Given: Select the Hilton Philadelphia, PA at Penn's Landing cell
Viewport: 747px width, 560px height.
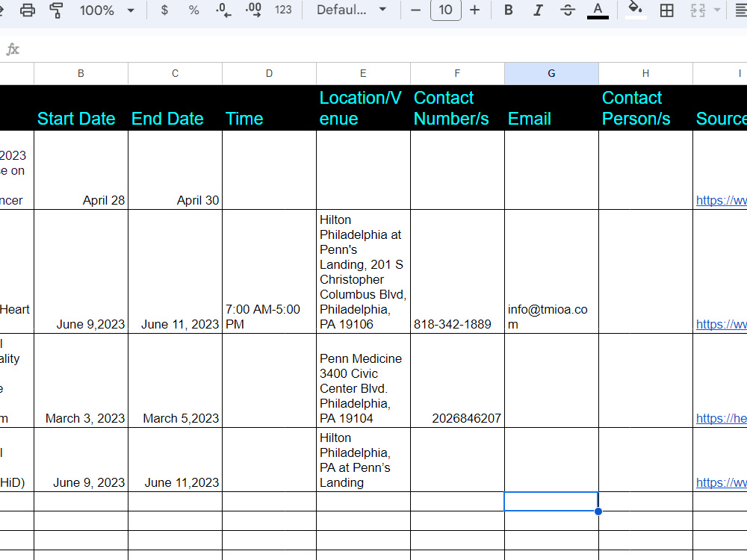Looking at the screenshot, I should pos(363,459).
